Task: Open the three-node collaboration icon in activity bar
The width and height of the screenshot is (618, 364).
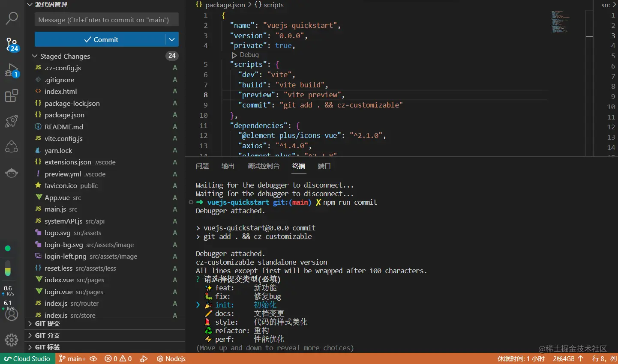Action: 12,147
